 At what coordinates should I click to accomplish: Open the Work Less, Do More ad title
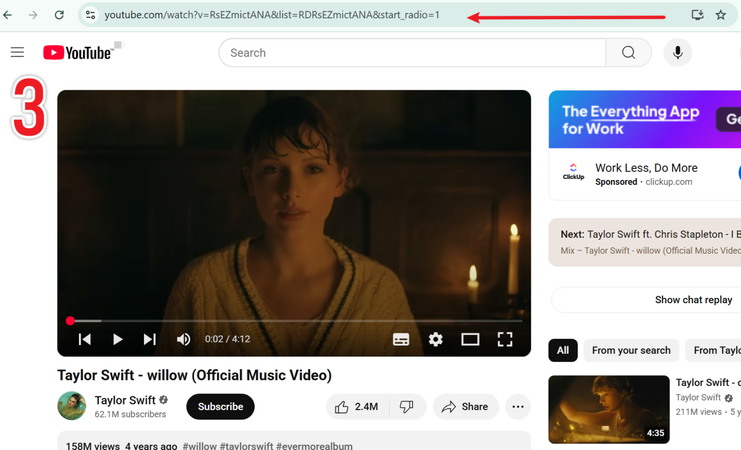click(x=646, y=168)
